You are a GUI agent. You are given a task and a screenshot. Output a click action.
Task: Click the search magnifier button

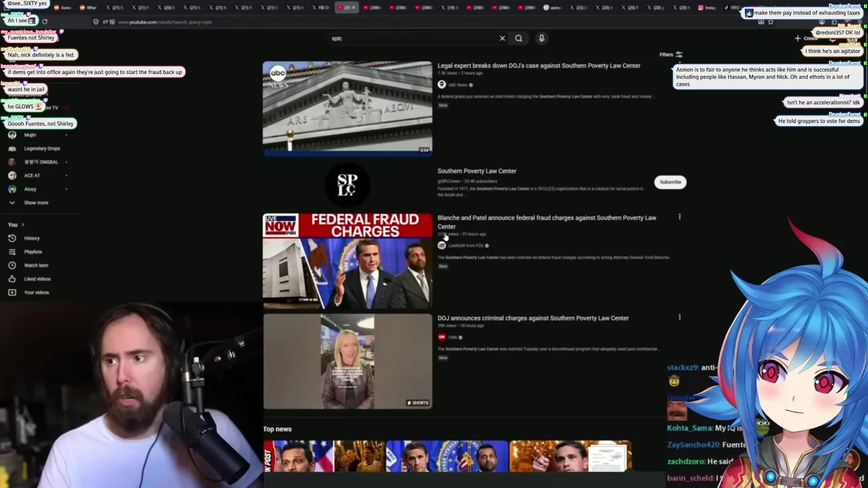pos(519,39)
